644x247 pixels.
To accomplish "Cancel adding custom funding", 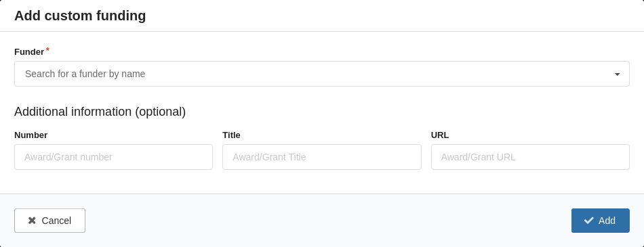I will coord(49,221).
